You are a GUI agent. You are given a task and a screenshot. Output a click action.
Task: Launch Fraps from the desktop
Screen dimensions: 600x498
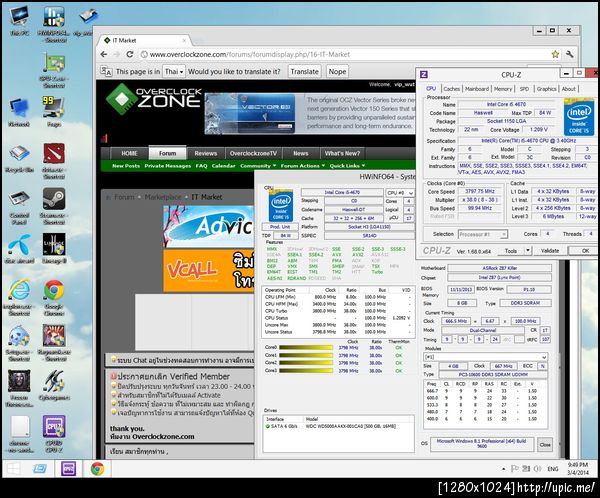click(54, 109)
